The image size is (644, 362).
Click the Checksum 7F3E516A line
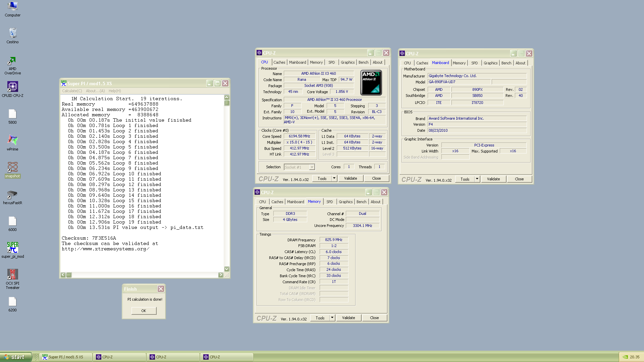pos(89,238)
